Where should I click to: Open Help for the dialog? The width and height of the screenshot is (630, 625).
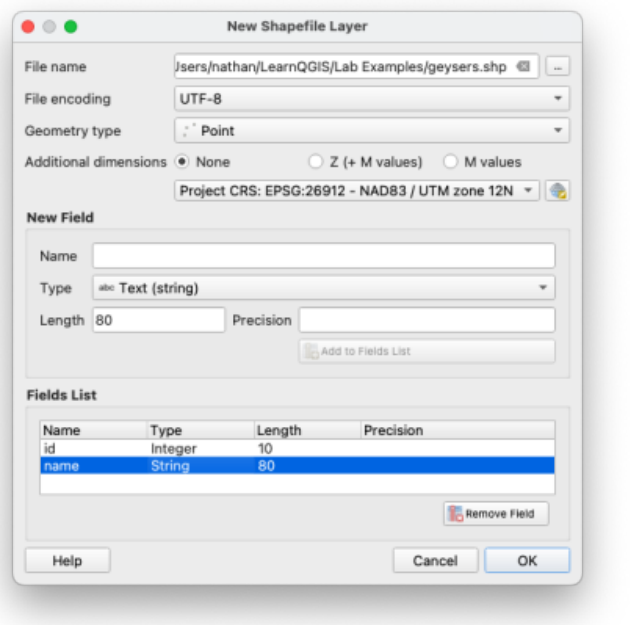(x=68, y=560)
